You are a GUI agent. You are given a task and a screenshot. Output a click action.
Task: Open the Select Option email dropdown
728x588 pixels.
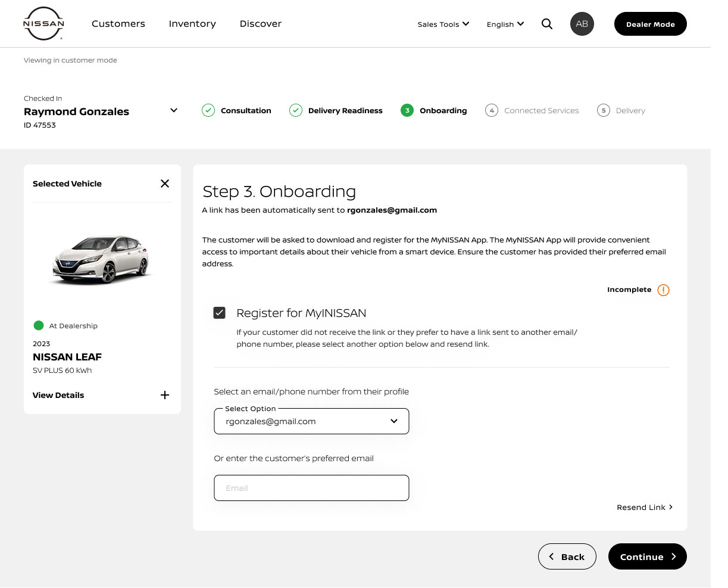point(311,421)
